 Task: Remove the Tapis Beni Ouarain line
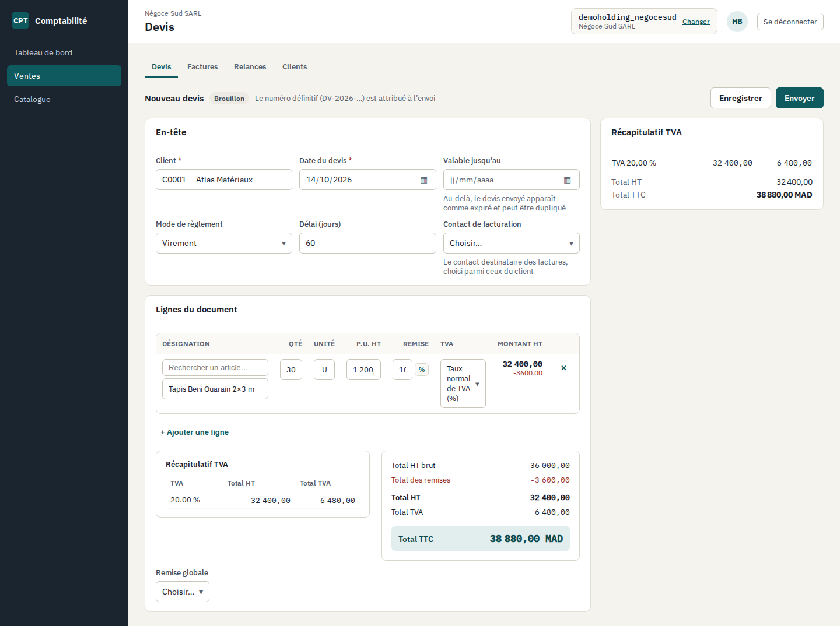563,368
